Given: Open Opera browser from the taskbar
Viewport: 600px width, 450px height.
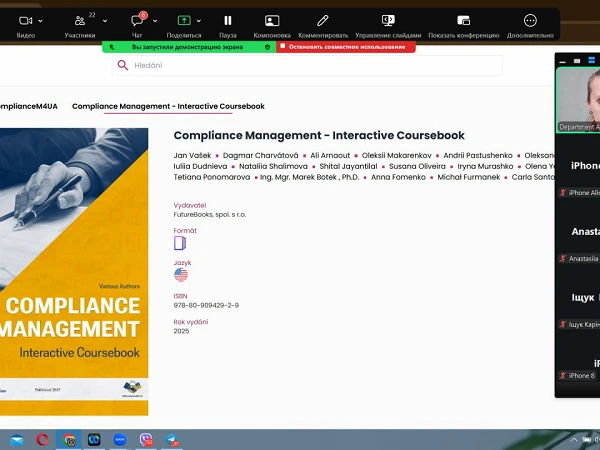Looking at the screenshot, I should [x=43, y=439].
